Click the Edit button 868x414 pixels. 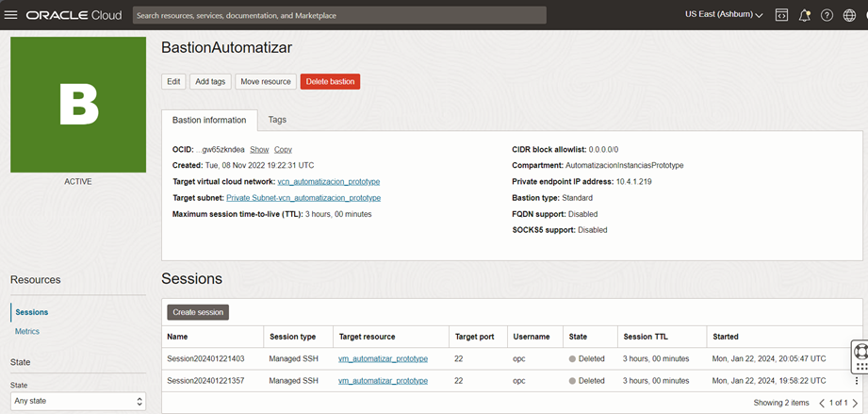(x=173, y=81)
